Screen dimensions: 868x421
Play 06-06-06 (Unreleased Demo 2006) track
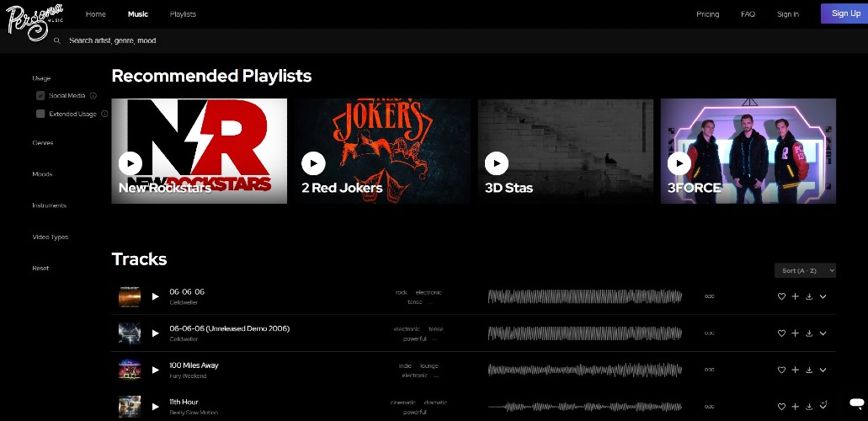(x=156, y=333)
